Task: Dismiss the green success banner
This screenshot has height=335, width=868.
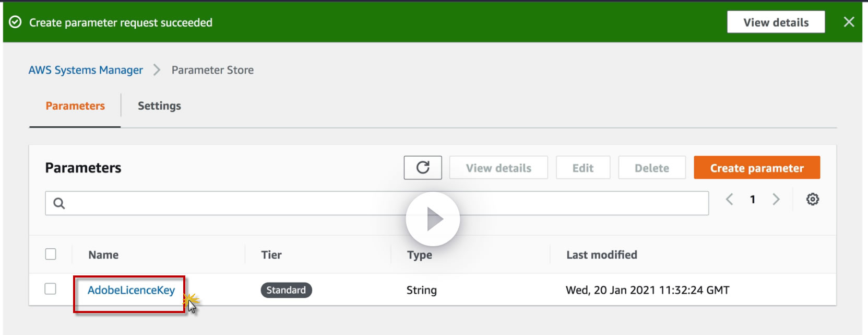Action: pos(849,22)
